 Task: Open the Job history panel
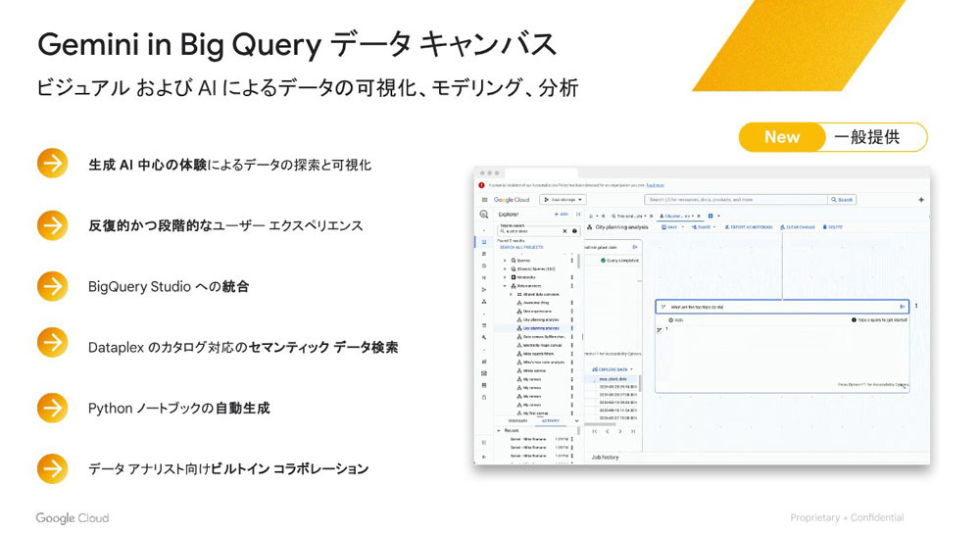pyautogui.click(x=605, y=458)
